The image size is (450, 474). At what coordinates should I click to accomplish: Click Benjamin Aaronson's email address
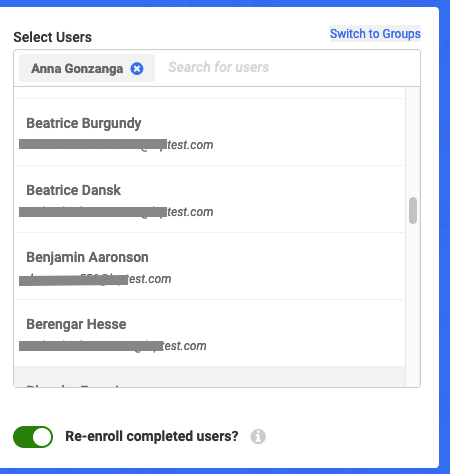(x=95, y=279)
